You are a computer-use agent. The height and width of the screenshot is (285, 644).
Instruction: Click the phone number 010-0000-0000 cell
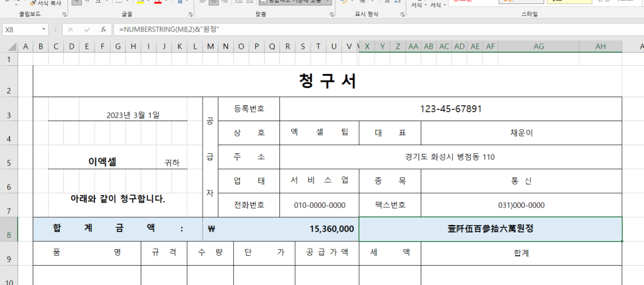[319, 205]
